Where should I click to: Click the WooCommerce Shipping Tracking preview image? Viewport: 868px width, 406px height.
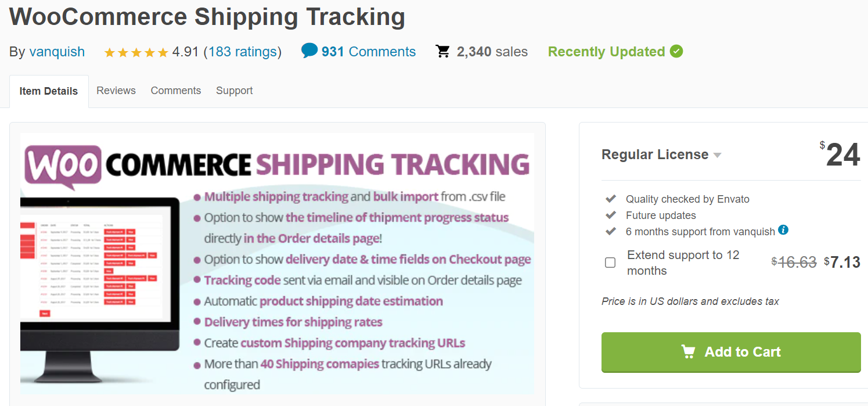277,264
